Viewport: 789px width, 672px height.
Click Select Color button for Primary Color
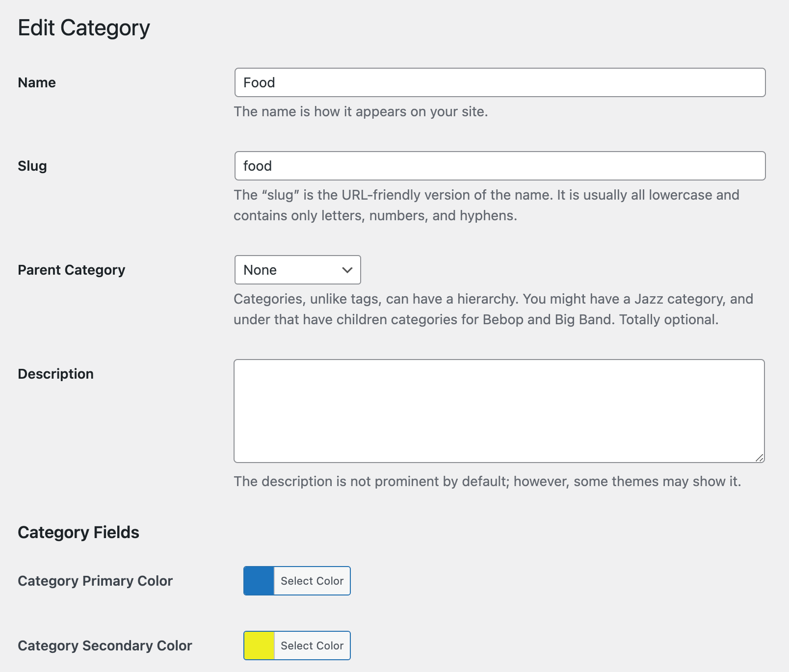(312, 581)
